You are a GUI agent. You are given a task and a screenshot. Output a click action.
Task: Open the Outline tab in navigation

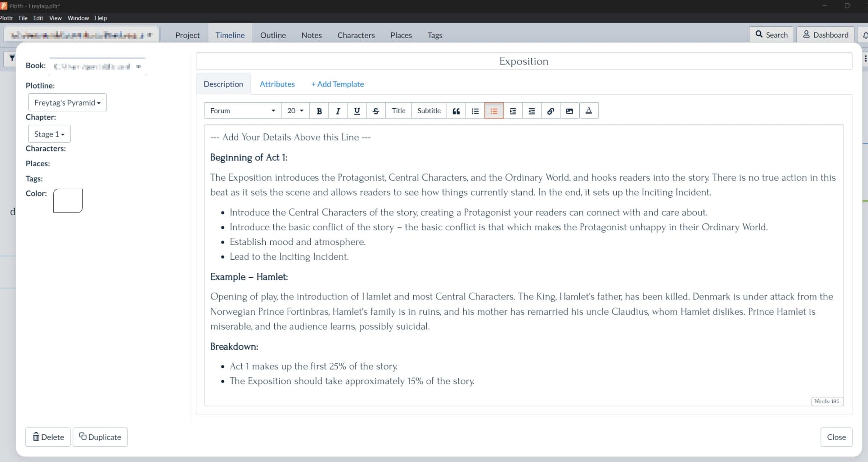click(273, 35)
